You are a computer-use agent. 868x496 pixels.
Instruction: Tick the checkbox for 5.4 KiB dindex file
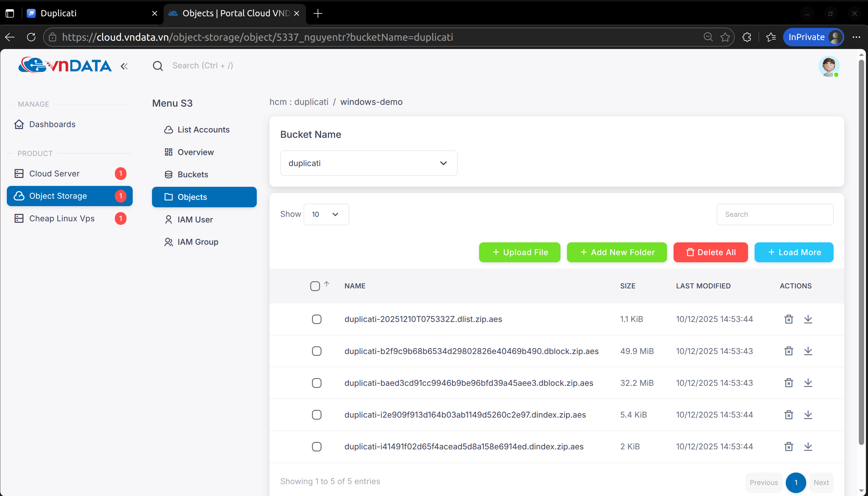[x=316, y=415]
